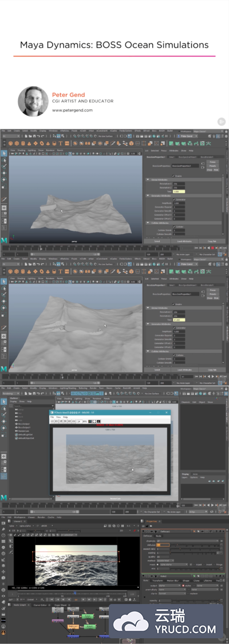Click Resolution X field in top Maya attributes

pyautogui.click(x=179, y=183)
